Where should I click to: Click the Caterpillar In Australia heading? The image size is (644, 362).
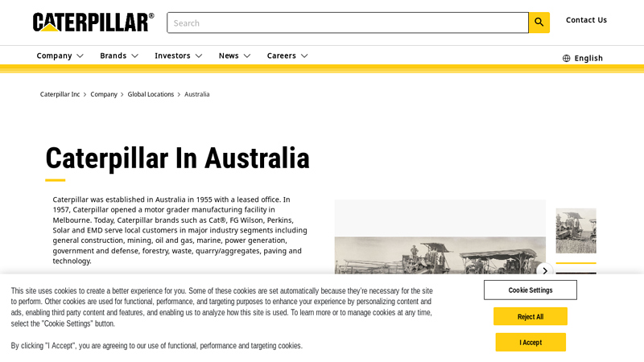click(177, 158)
